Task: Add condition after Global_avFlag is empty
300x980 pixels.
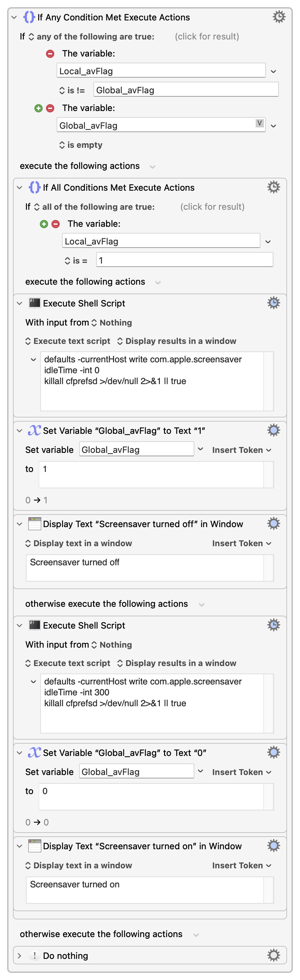Action: click(39, 108)
